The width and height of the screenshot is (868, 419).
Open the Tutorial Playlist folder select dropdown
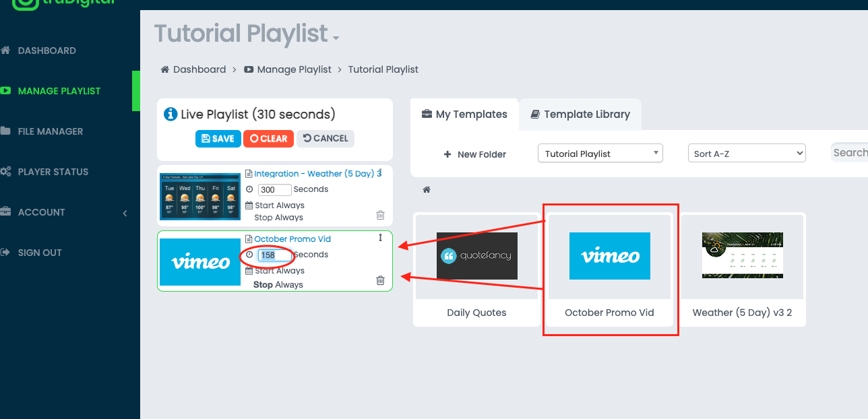point(600,154)
